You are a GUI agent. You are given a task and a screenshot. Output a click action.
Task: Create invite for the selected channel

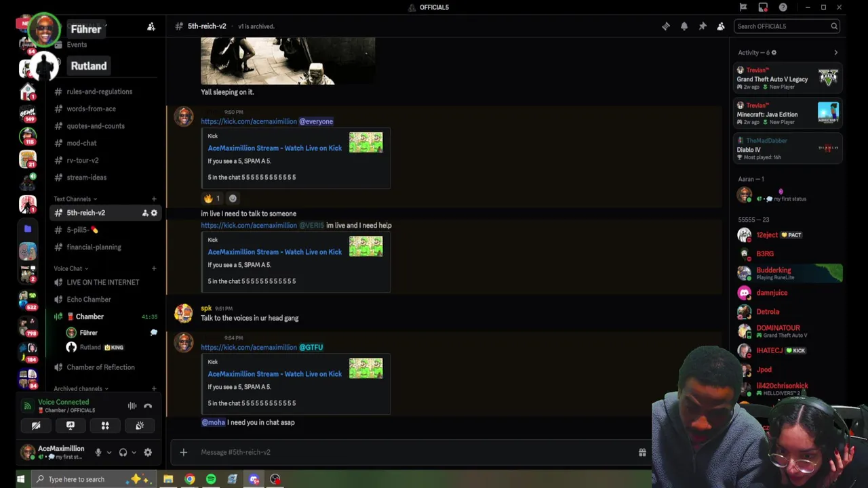[x=144, y=213]
